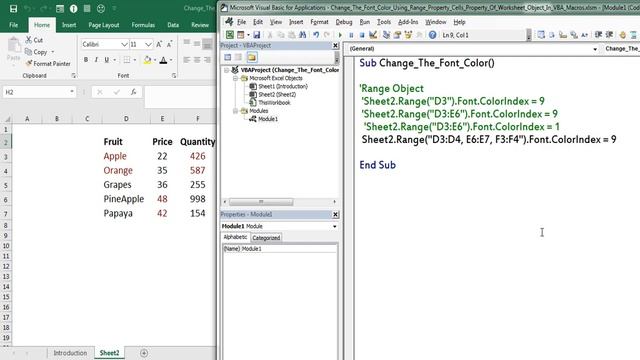640x360 pixels.
Task: Open the Page Layout ribbon tab
Action: [104, 25]
